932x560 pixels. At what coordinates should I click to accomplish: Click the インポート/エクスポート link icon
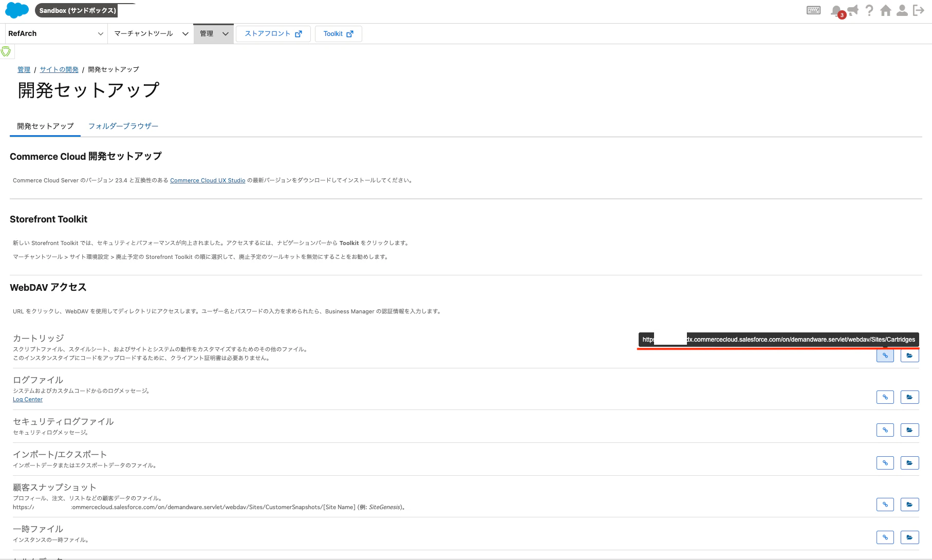click(885, 463)
